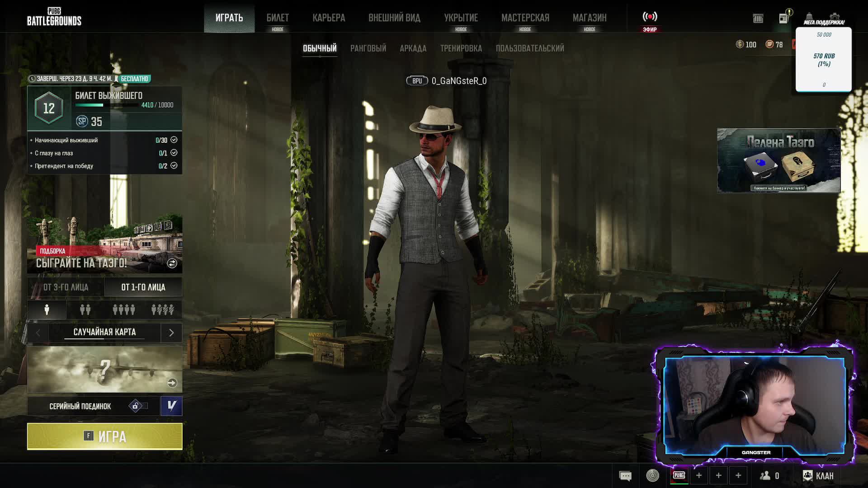This screenshot has height=488, width=868.
Task: Select duo squad size option
Action: (x=85, y=310)
